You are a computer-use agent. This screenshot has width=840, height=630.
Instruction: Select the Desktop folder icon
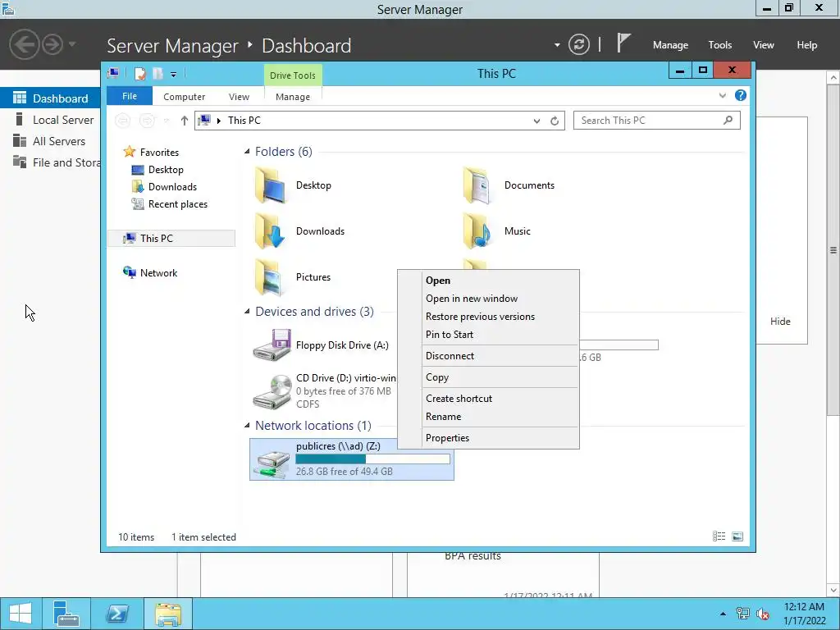(x=270, y=185)
